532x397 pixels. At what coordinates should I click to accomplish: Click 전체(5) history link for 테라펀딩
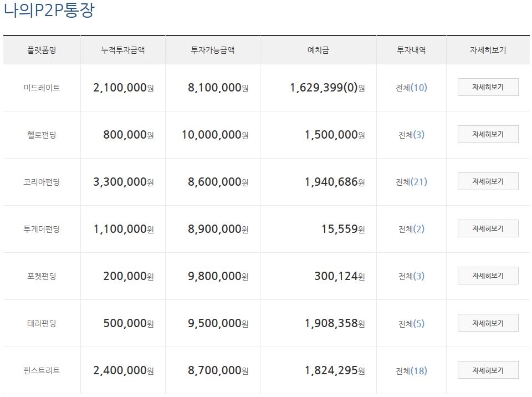click(x=411, y=323)
